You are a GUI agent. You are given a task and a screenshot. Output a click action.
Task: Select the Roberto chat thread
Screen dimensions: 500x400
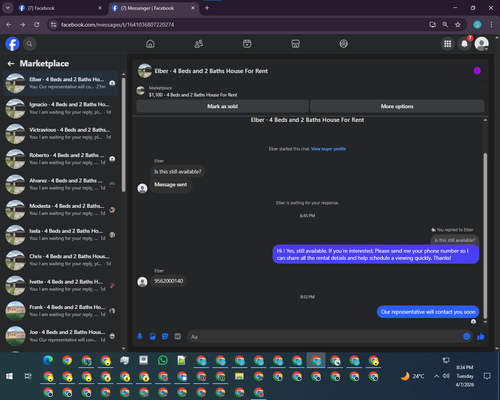[61, 159]
